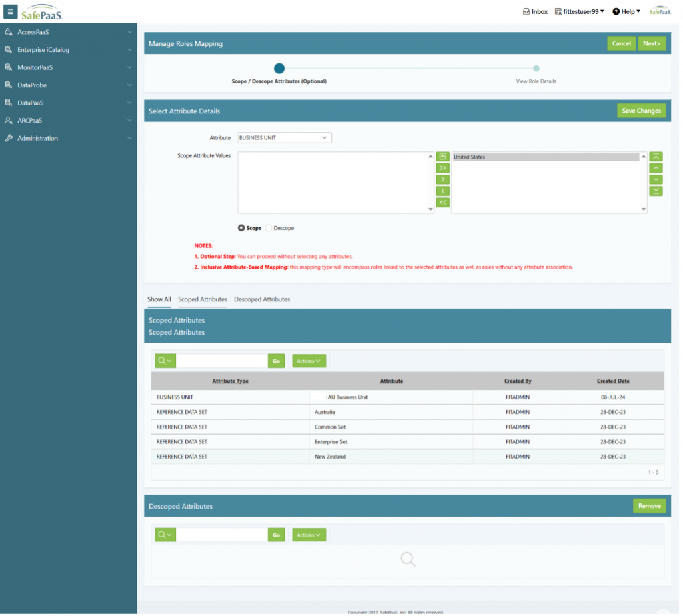Viewport: 683px width, 616px height.
Task: Select the Scope radio button
Action: pyautogui.click(x=241, y=228)
